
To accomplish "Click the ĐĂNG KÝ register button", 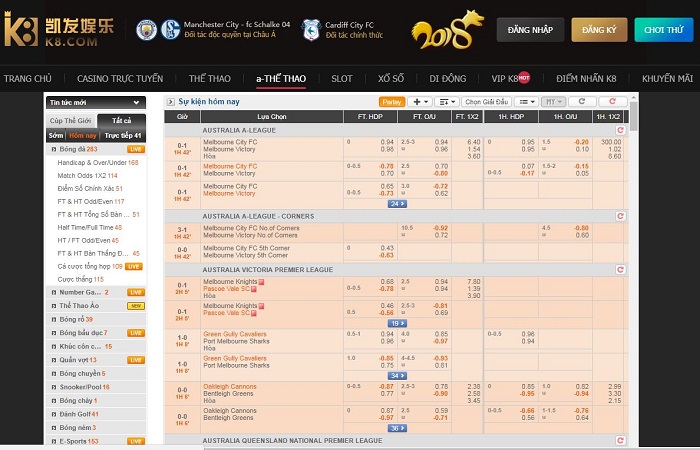I will pos(599,30).
